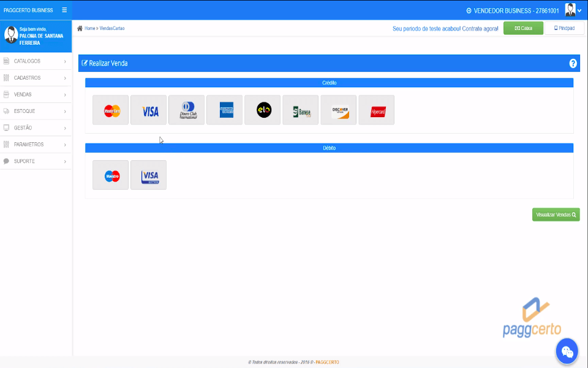Select MasterCard credit card brand

pyautogui.click(x=111, y=110)
